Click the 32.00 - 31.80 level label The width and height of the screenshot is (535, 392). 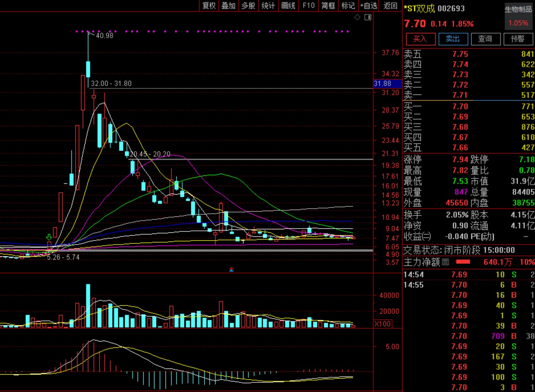pos(111,83)
